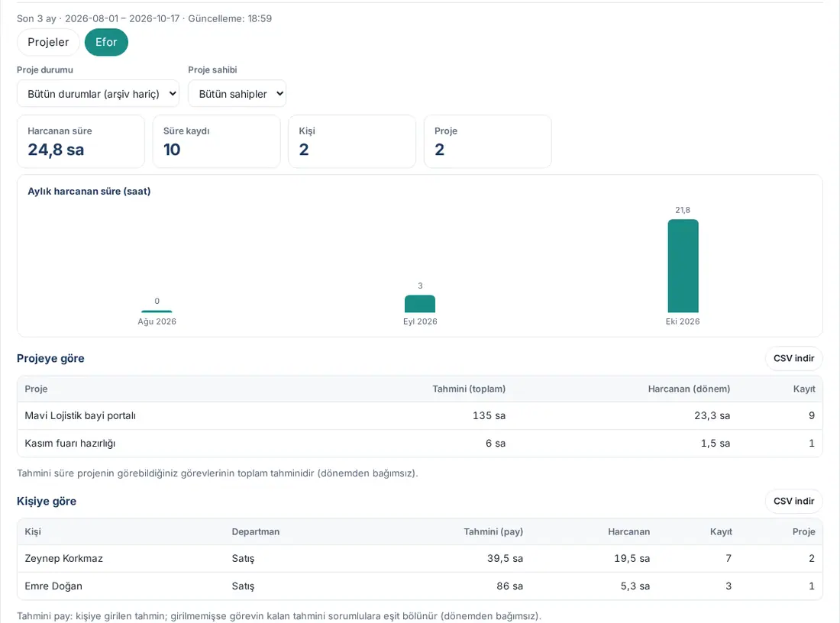Click the Aylık harcanan süre (saat) chart title
This screenshot has height=623, width=840.
click(x=89, y=191)
